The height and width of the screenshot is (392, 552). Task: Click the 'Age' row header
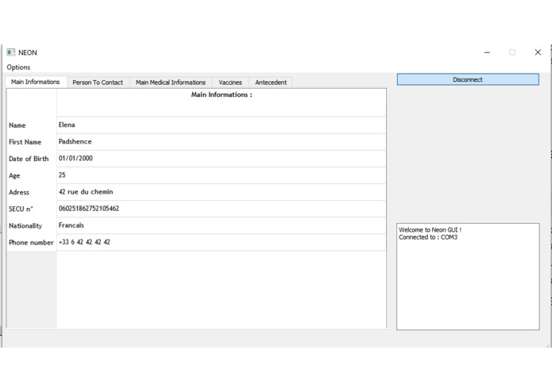click(32, 175)
